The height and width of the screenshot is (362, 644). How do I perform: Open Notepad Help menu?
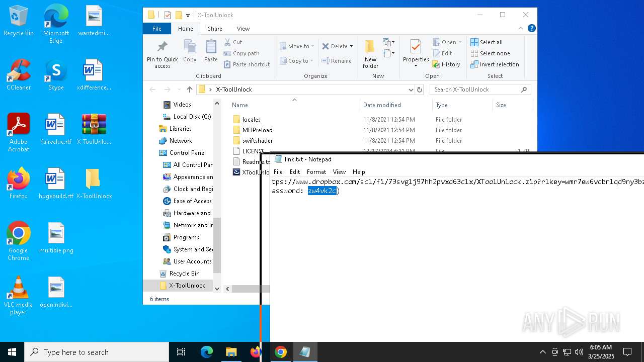click(x=359, y=172)
